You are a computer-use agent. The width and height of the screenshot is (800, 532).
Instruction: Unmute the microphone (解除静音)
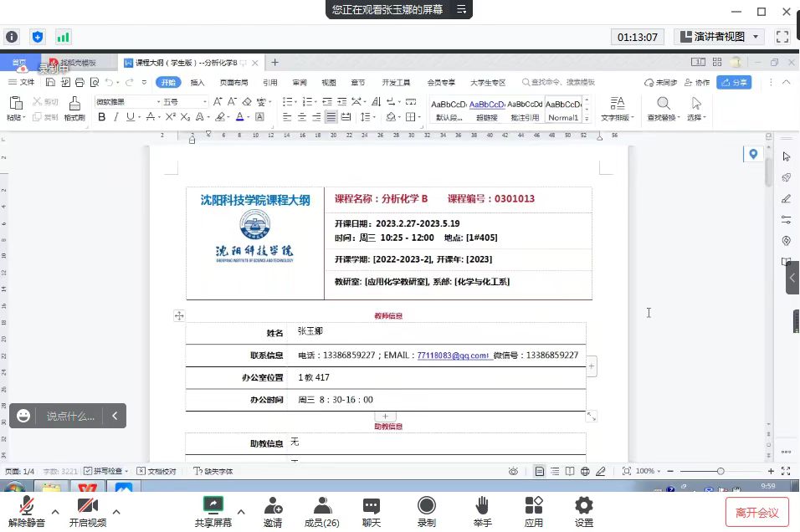coord(27,511)
